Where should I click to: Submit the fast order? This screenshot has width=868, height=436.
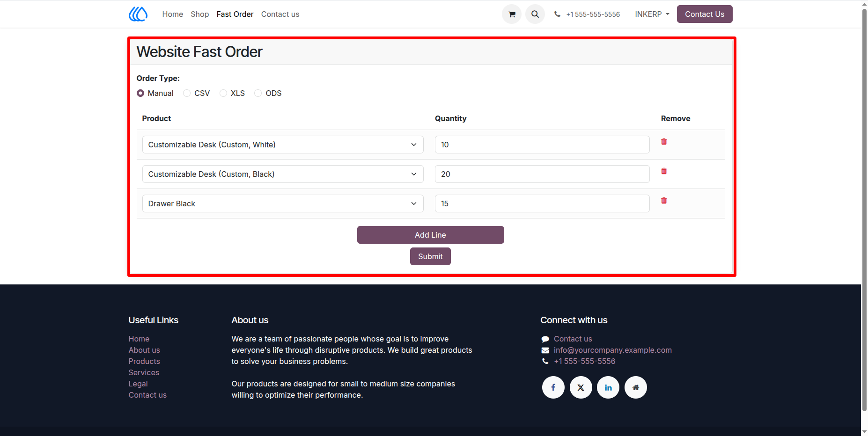430,256
